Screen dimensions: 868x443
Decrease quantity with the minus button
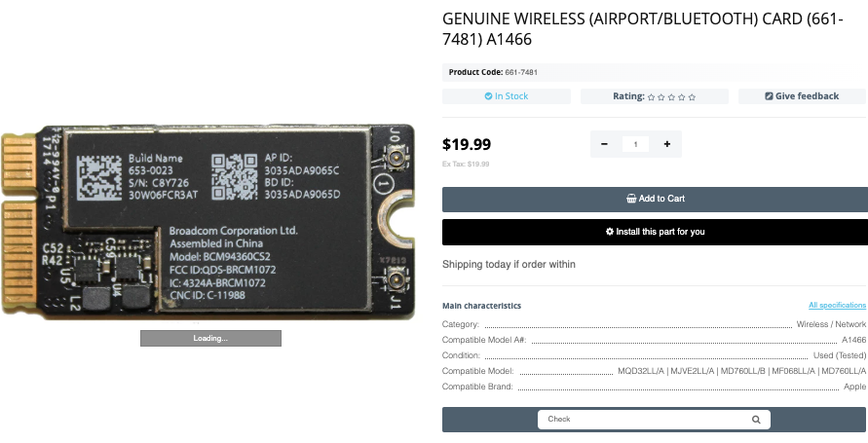604,144
